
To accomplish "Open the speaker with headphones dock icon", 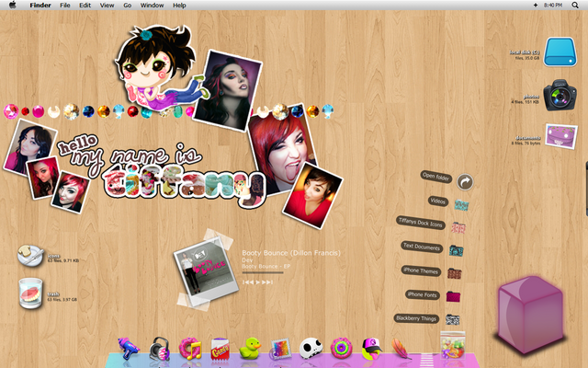I will (160, 350).
